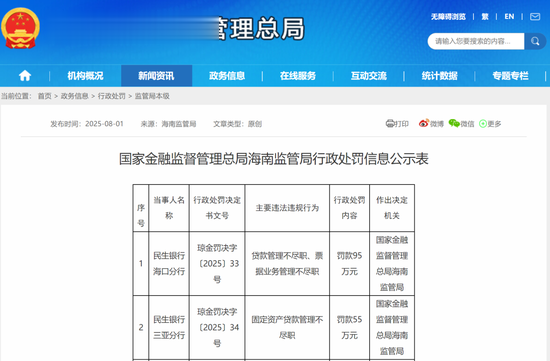This screenshot has height=361, width=550.
Task: Click the publish date 2025-08-01
Action: coord(105,123)
